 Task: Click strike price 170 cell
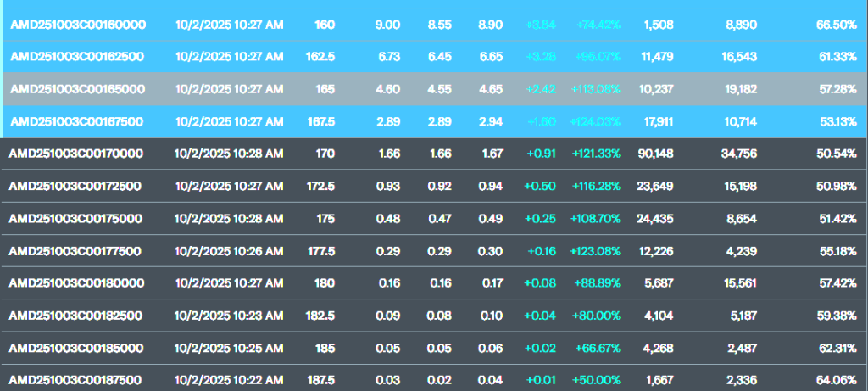[325, 154]
